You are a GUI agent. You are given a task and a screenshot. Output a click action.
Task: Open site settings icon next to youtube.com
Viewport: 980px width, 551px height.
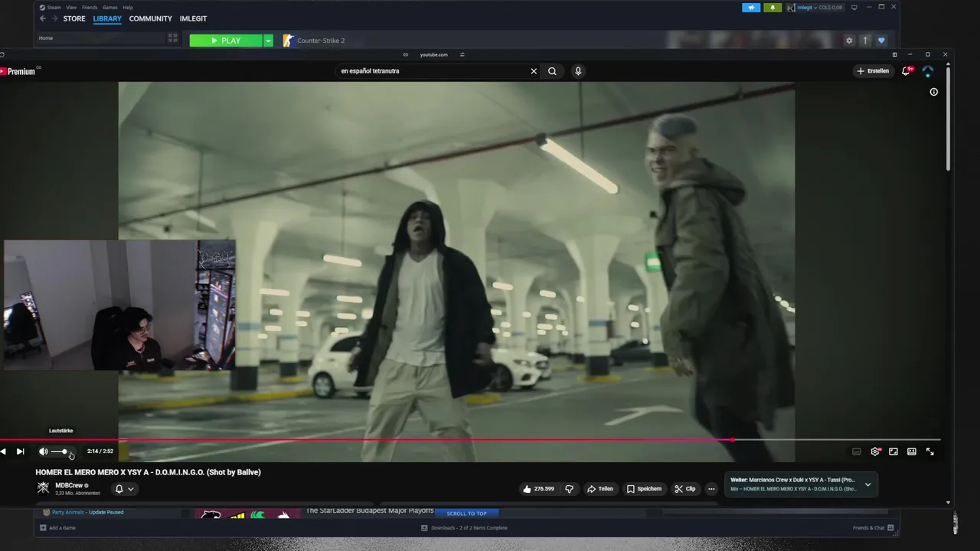[462, 55]
